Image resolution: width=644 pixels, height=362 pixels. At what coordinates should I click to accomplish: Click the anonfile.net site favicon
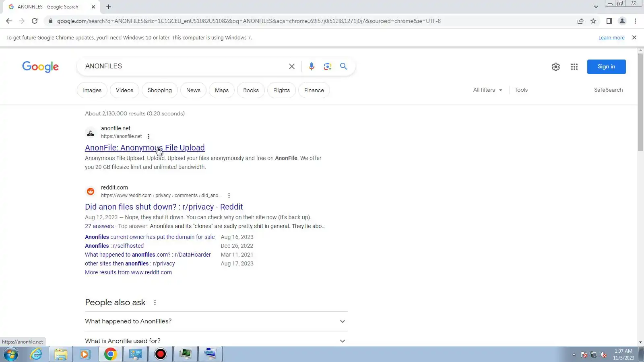pyautogui.click(x=91, y=133)
